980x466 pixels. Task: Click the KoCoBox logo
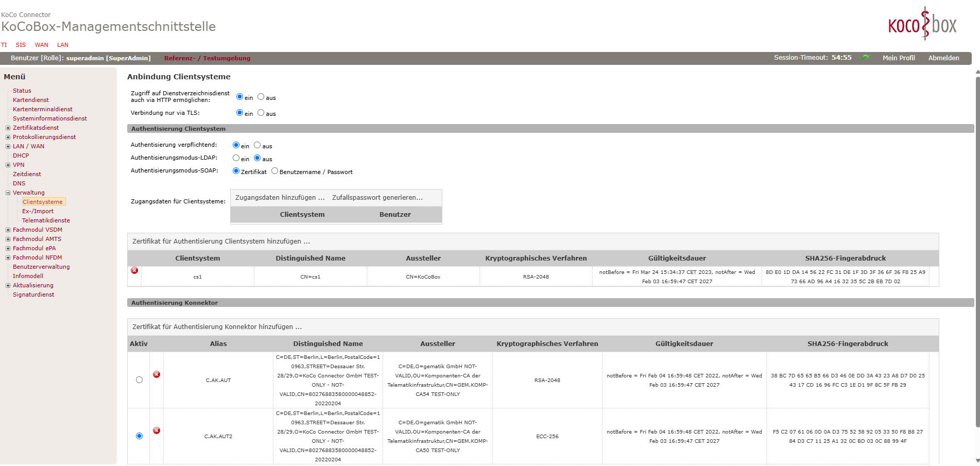pos(922,24)
